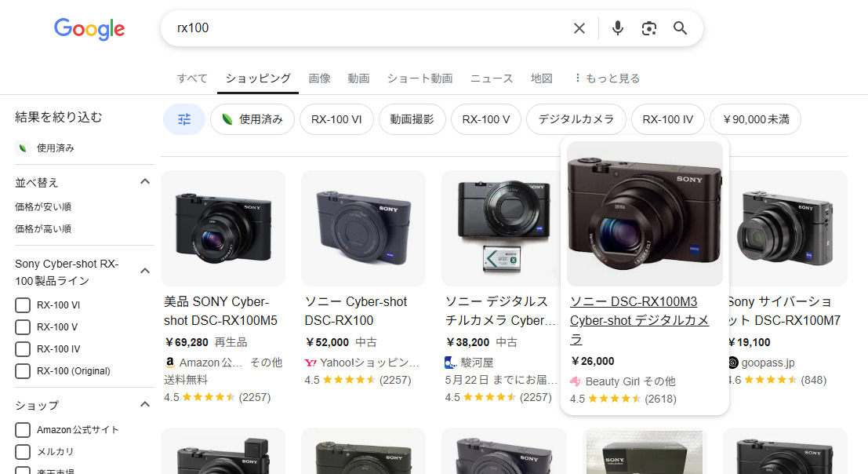Open the 地図 tab
Viewport: 868px width, 474px height.
pyautogui.click(x=541, y=78)
